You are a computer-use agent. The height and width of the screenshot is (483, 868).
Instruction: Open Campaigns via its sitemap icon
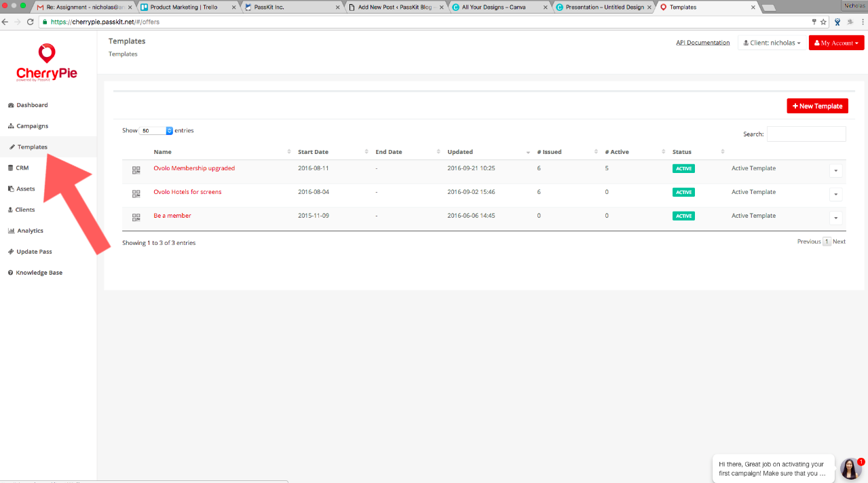click(x=11, y=126)
